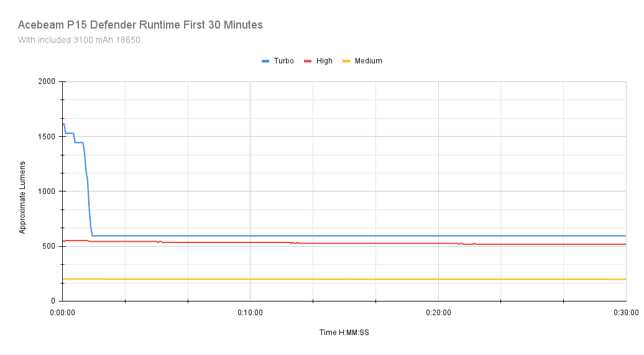Viewport: 644px width, 355px height.
Task: Click the 0:00:00 time axis label
Action: 62,313
